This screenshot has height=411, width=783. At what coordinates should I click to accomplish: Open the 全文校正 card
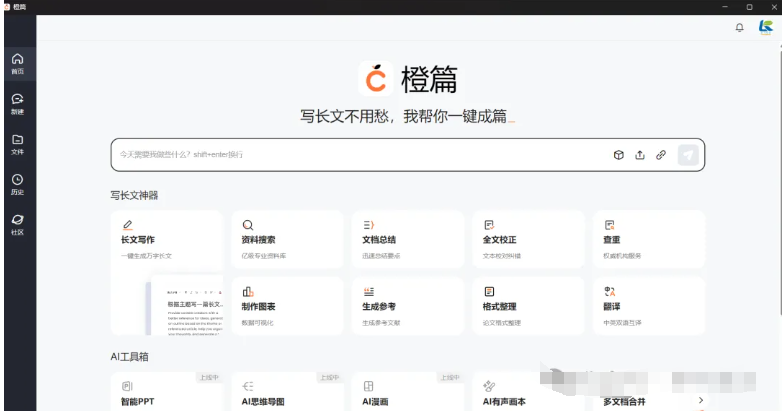(x=528, y=239)
